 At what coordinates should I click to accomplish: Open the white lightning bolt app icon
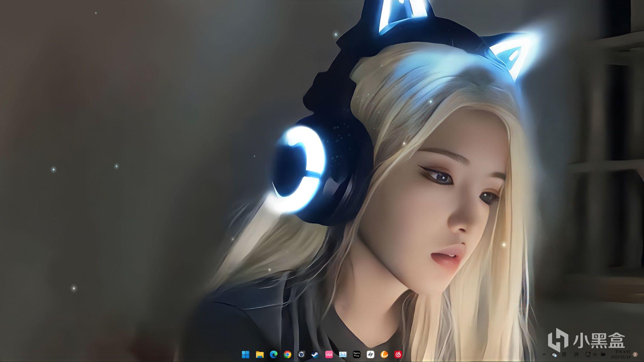coord(370,355)
